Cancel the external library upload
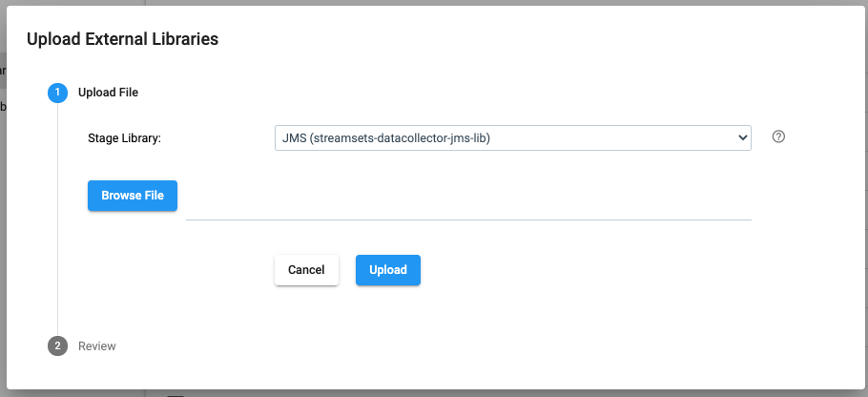 point(306,270)
